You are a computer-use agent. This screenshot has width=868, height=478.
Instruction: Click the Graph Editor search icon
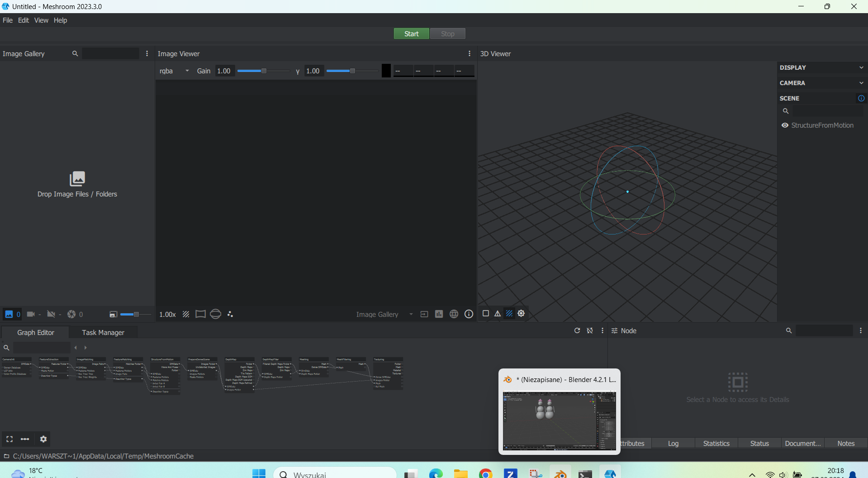coord(6,348)
